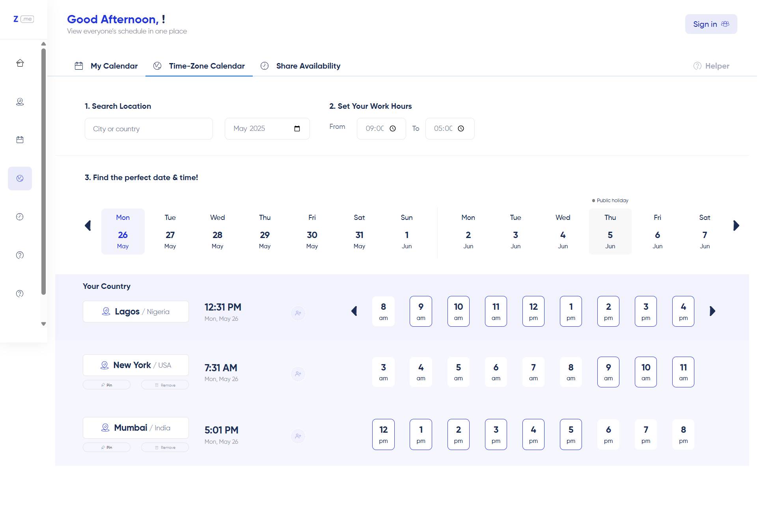Click the clock icon in the From time field

[393, 128]
